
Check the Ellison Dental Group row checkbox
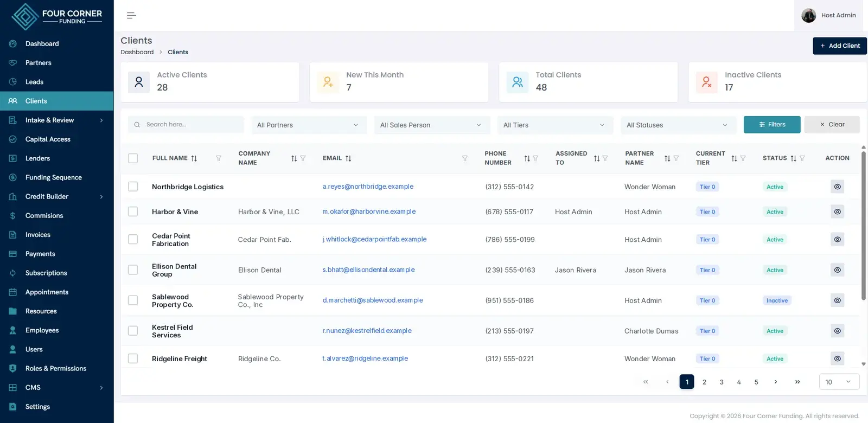tap(133, 270)
